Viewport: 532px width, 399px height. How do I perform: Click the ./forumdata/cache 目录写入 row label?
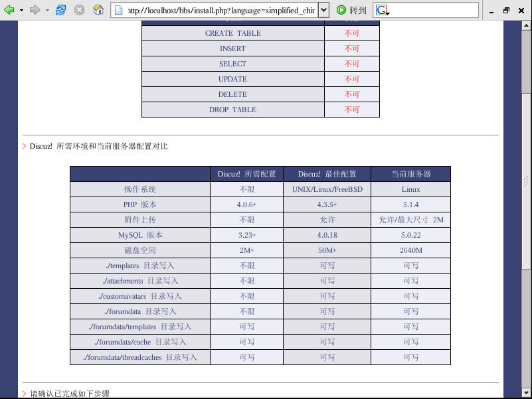coord(140,342)
